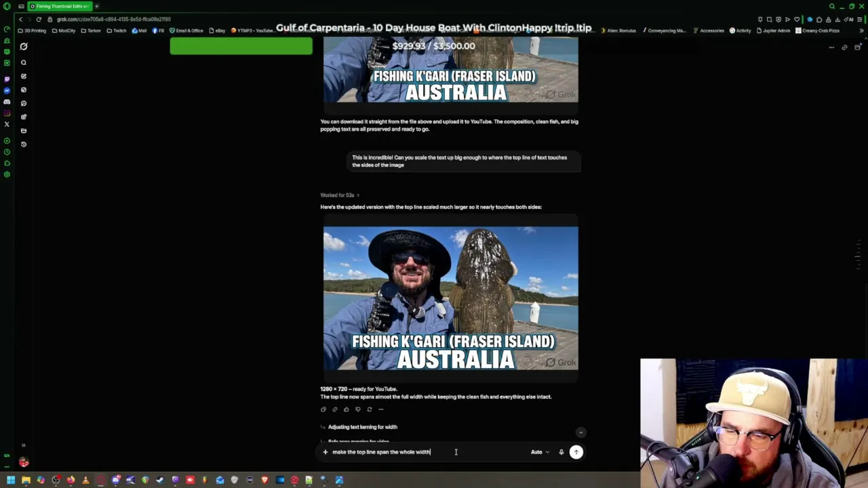This screenshot has width=868, height=488.
Task: Open the Creamy Crab Pizza bookmark
Action: click(818, 30)
